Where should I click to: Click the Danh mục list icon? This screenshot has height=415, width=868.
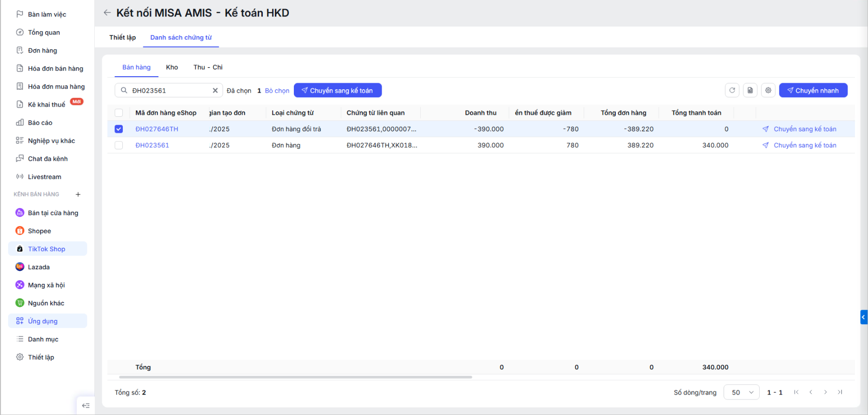coord(20,339)
